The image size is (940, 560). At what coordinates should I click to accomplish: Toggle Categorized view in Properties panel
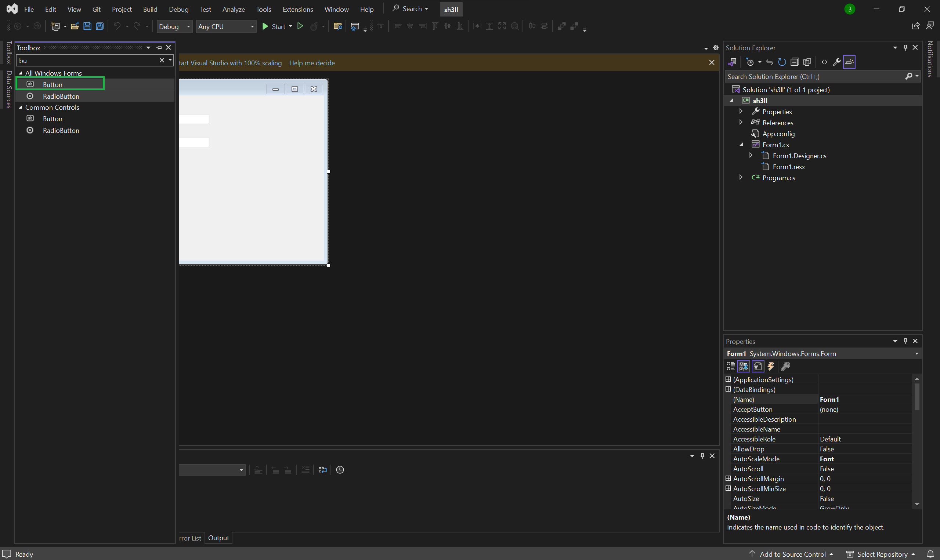731,366
